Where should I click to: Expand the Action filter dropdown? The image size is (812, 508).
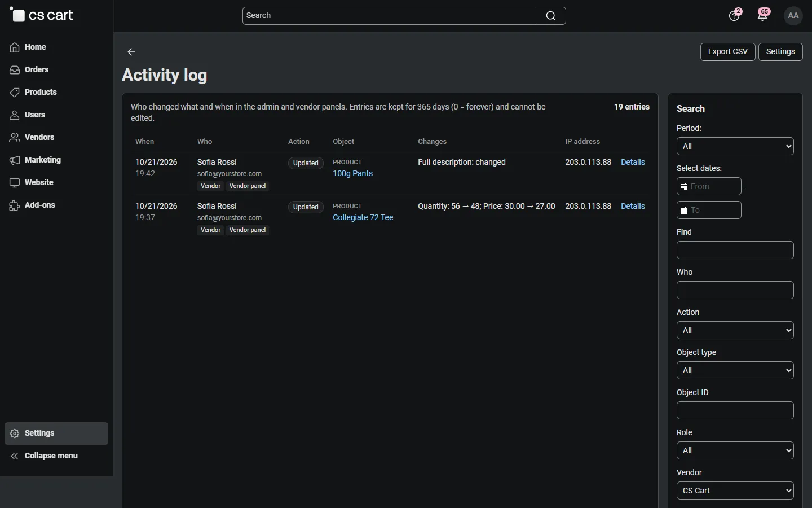(735, 330)
